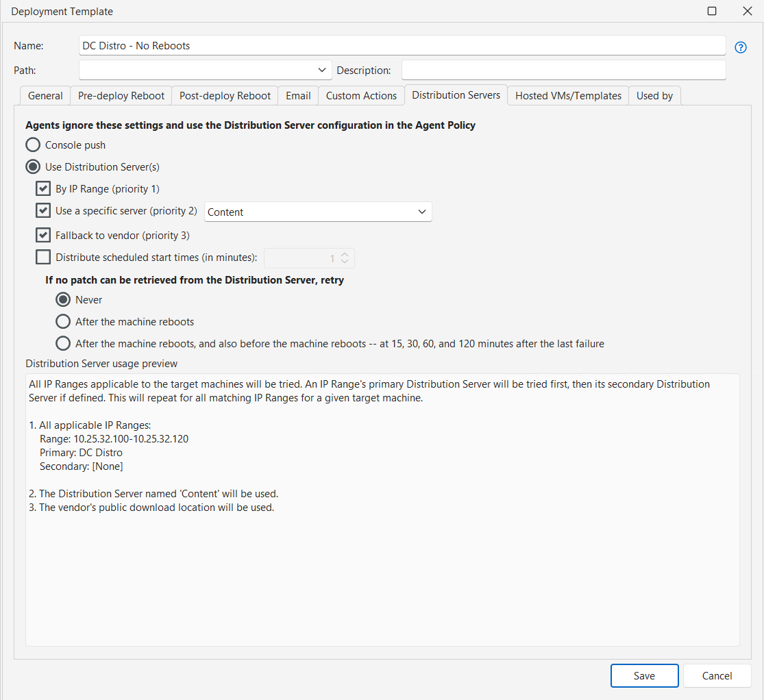
Task: Click the template Name input field
Action: click(x=402, y=46)
